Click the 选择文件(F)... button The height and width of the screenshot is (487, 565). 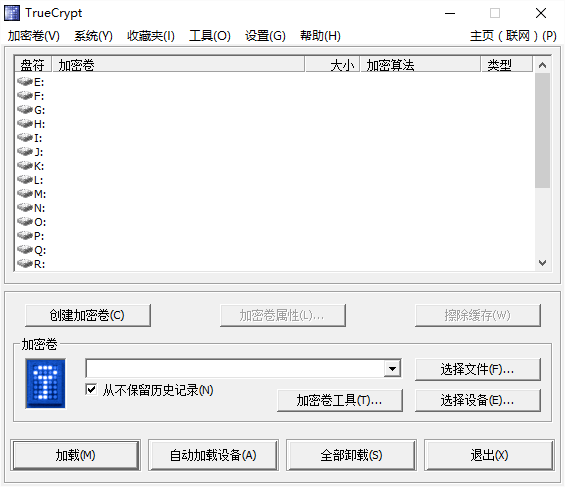coord(478,369)
